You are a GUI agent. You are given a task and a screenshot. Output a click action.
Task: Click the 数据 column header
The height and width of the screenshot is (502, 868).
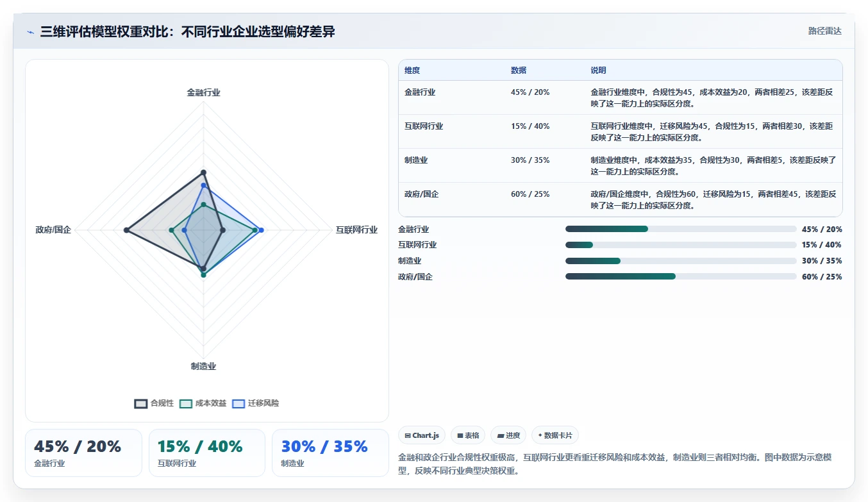(x=519, y=71)
